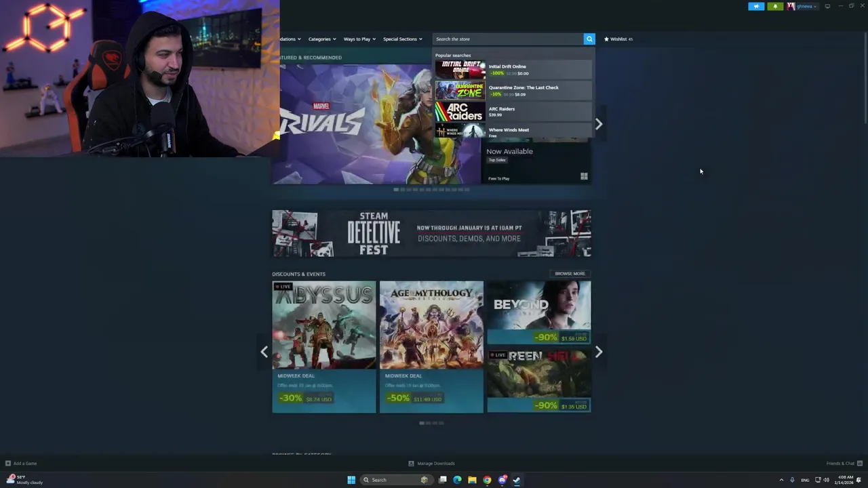Open the Windows Start menu
This screenshot has height=488, width=868.
[351, 480]
